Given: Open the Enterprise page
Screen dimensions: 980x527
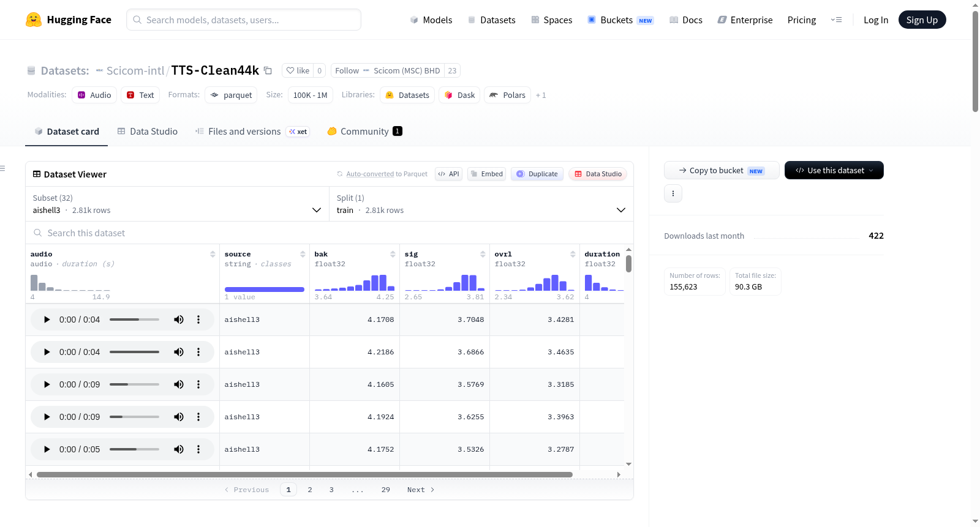Looking at the screenshot, I should tap(745, 20).
